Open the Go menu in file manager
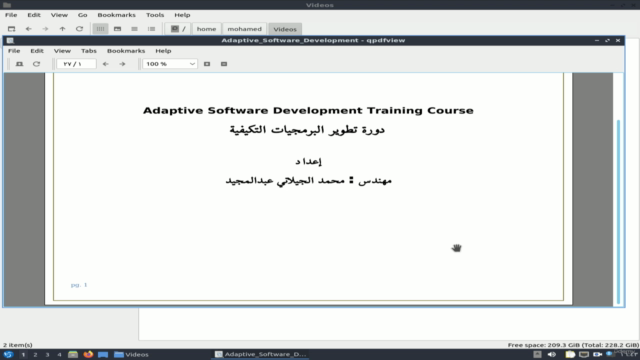 tap(82, 15)
